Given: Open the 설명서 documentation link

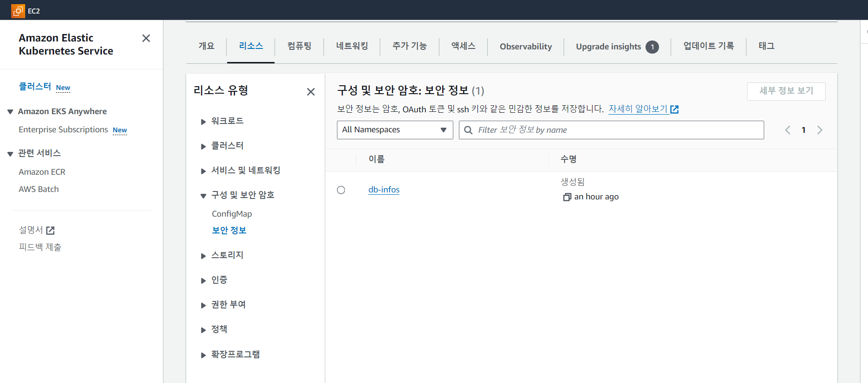Looking at the screenshot, I should tap(31, 230).
